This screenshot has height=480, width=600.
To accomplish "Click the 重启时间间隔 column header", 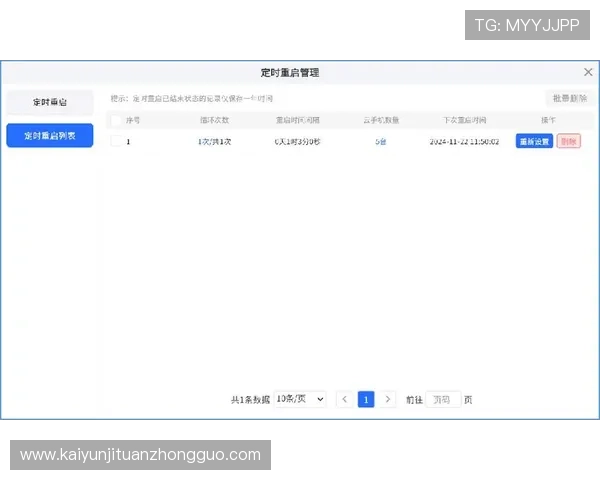I will coord(298,120).
